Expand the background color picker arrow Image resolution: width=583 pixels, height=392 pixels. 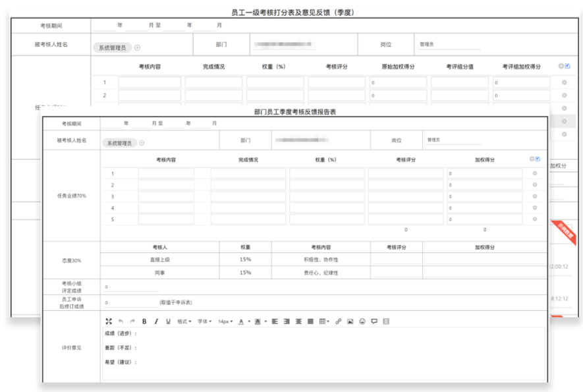click(265, 322)
